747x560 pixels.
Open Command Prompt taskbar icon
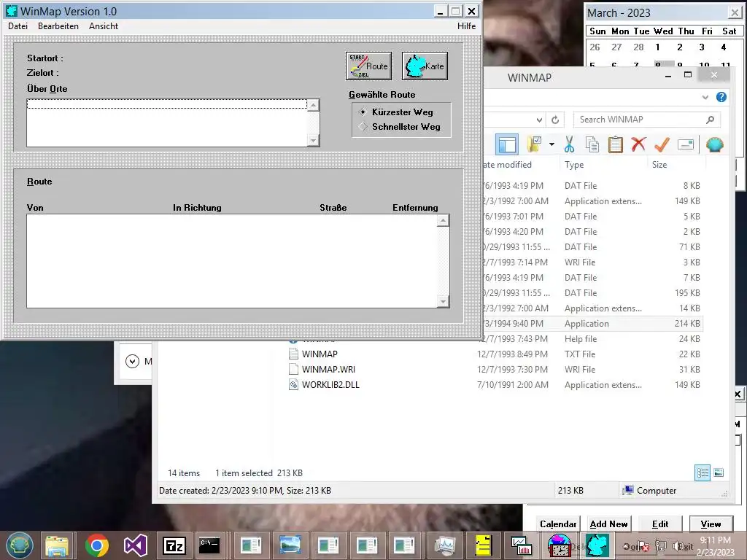click(209, 545)
